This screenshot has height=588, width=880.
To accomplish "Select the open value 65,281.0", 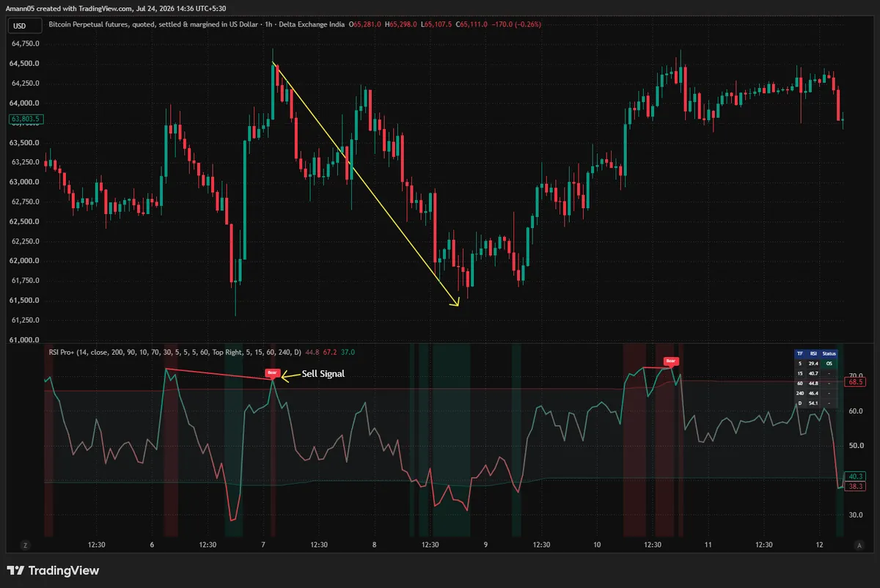I will 367,24.
